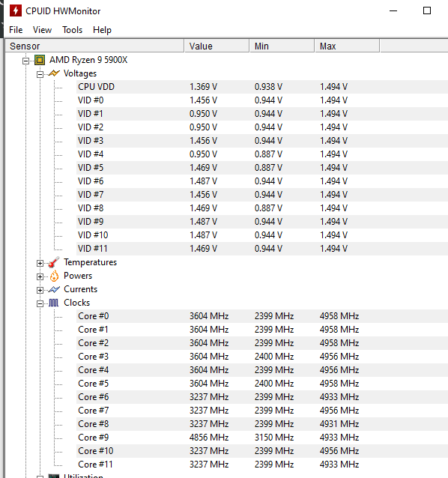Click the Voltages waveform icon
448x478 pixels.
point(54,73)
